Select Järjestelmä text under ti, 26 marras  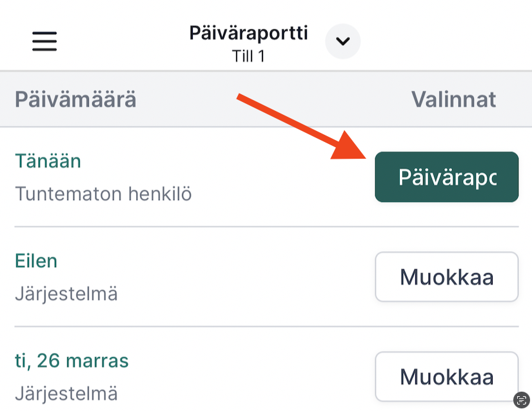point(66,394)
